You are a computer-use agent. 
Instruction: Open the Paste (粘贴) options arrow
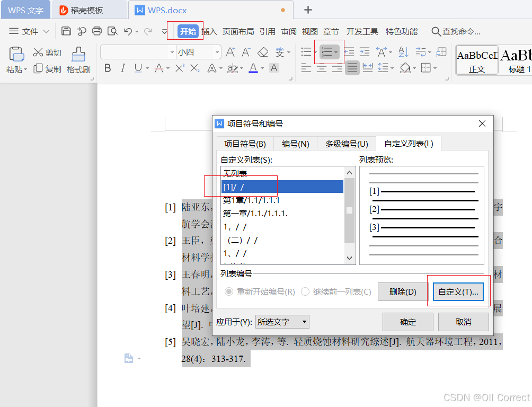(x=25, y=69)
